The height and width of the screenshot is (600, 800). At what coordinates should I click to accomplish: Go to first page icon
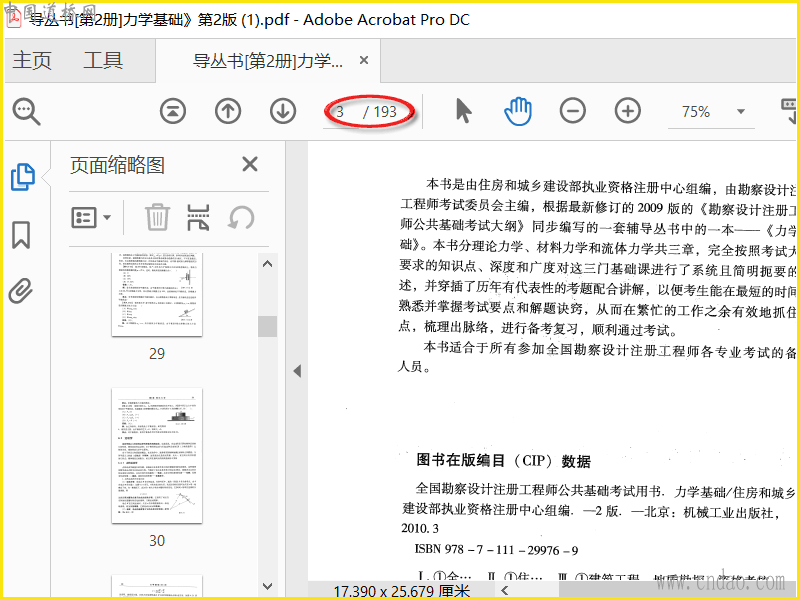pos(173,111)
